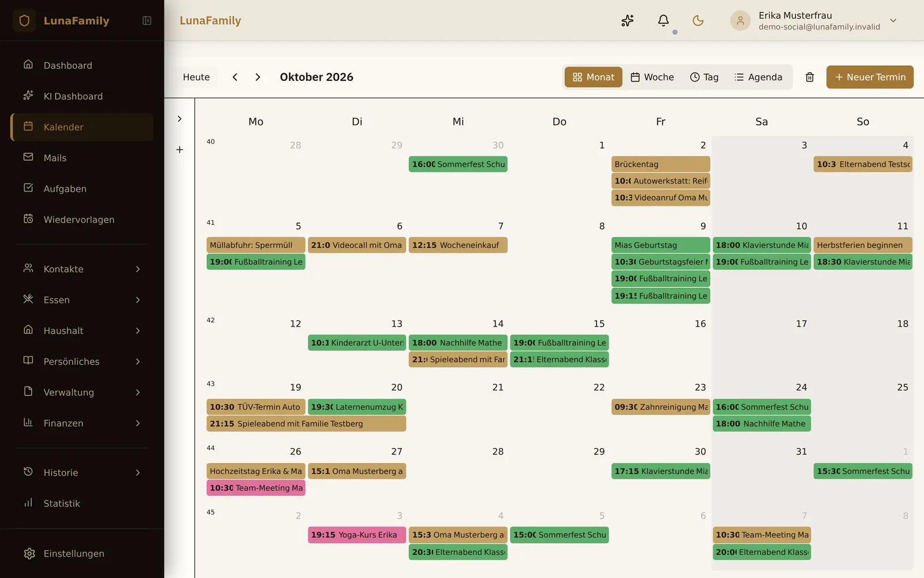Viewport: 924px width, 578px height.
Task: Open Spieleabend mit Familie Testberg event
Action: (x=306, y=424)
